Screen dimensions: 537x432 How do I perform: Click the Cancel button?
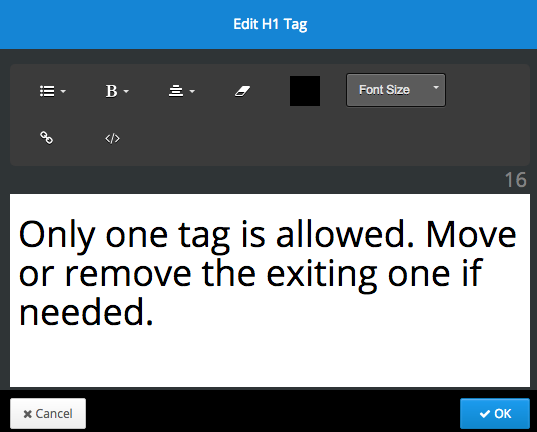48,414
